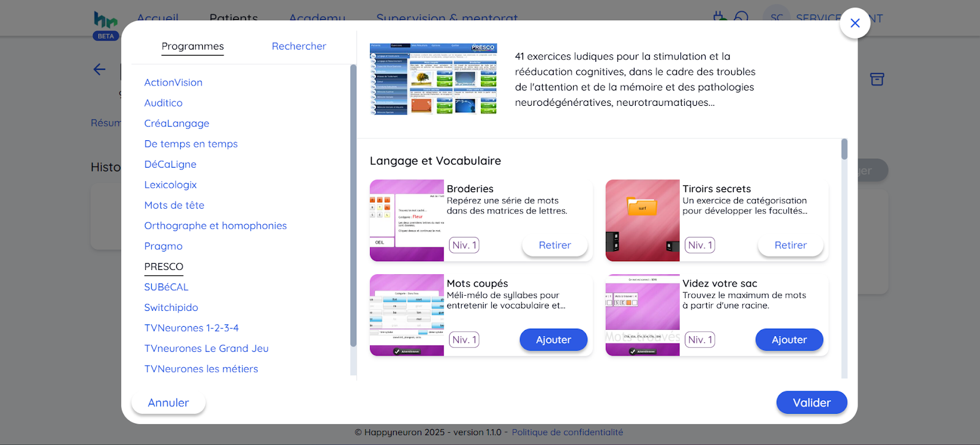Add Mots coupés with Ajouter button
Screen dimensions: 980x445
pos(554,340)
